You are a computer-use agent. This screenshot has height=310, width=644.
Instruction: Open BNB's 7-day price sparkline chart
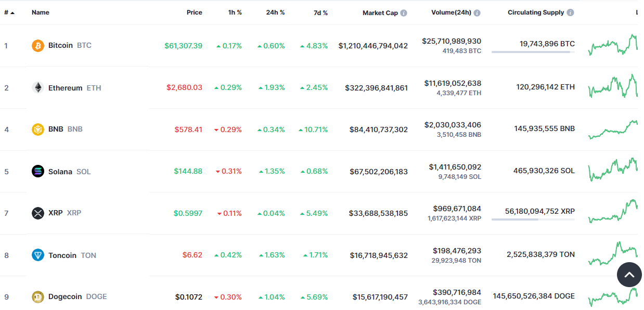pyautogui.click(x=613, y=130)
